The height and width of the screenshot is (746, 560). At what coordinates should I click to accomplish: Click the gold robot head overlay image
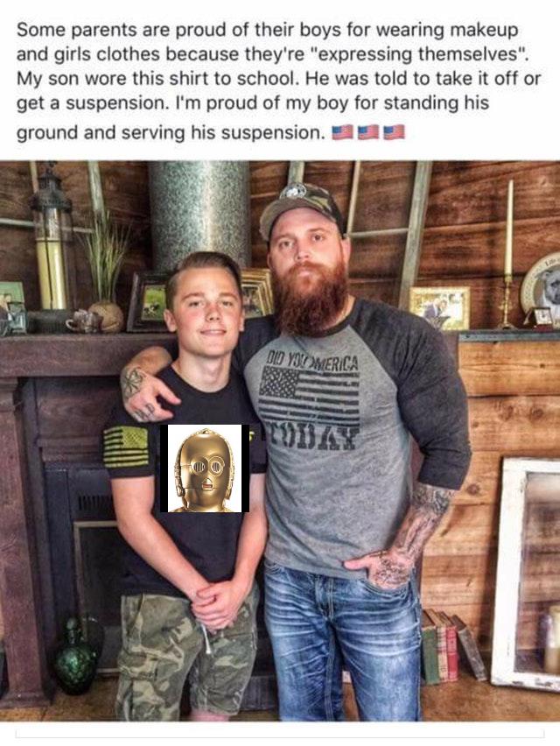click(205, 468)
